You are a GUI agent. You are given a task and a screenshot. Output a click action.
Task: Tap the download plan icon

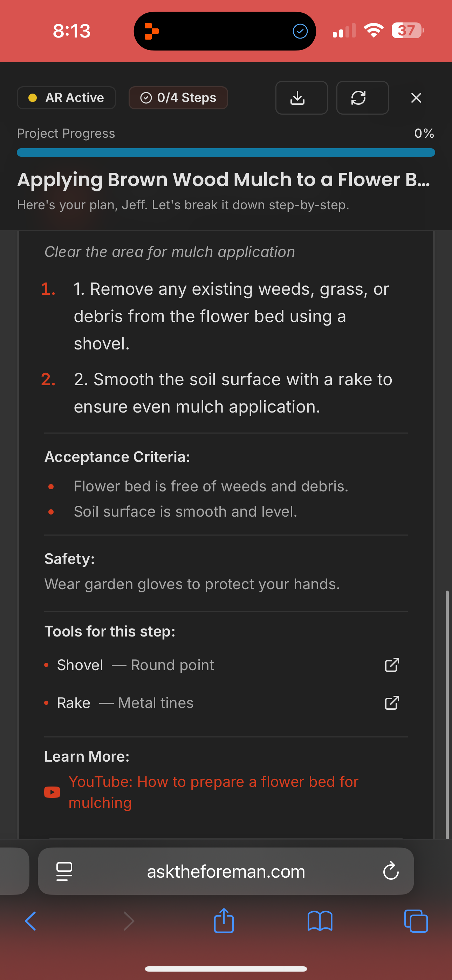coord(301,98)
